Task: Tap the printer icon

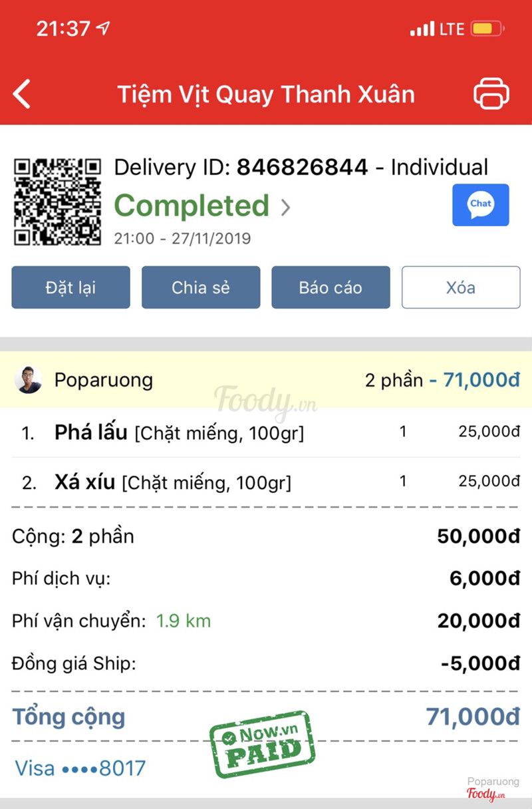Action: (x=491, y=94)
